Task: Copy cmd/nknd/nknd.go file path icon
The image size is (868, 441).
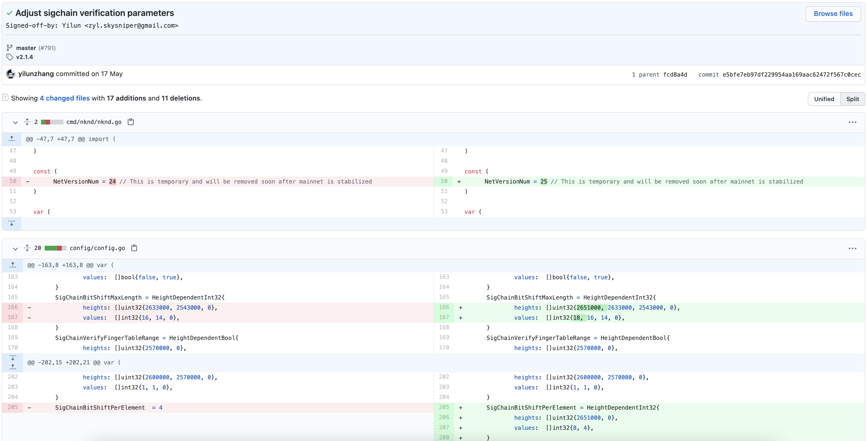Action: coord(131,122)
